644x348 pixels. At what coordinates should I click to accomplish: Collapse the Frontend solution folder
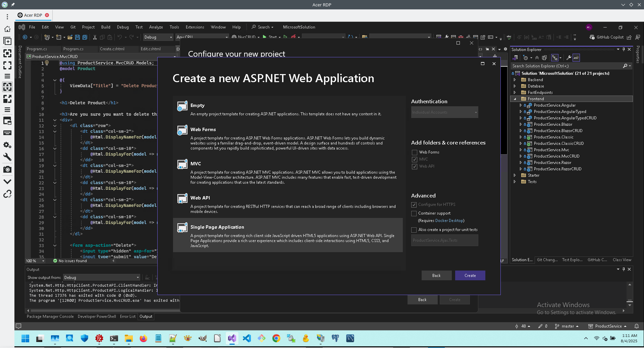click(x=515, y=99)
